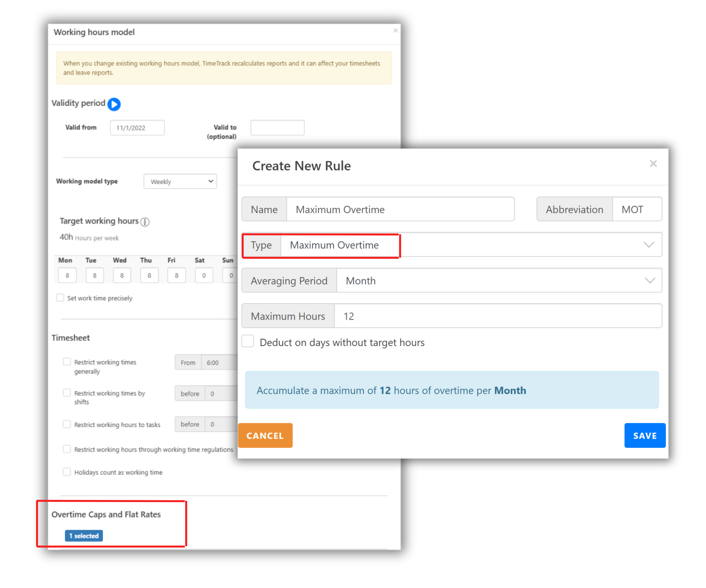
Task: Click the Maximum Hours input field
Action: [x=498, y=316]
